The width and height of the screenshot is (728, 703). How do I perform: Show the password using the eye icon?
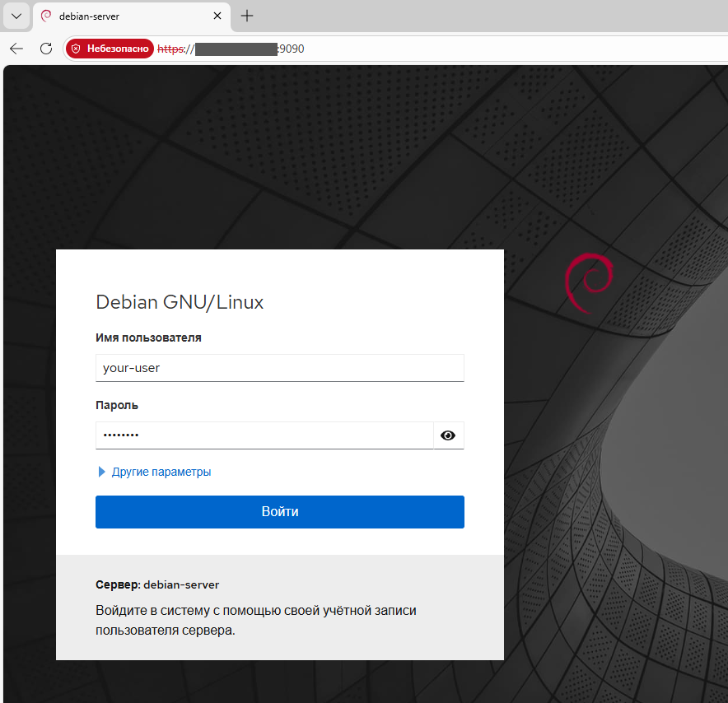pos(448,435)
